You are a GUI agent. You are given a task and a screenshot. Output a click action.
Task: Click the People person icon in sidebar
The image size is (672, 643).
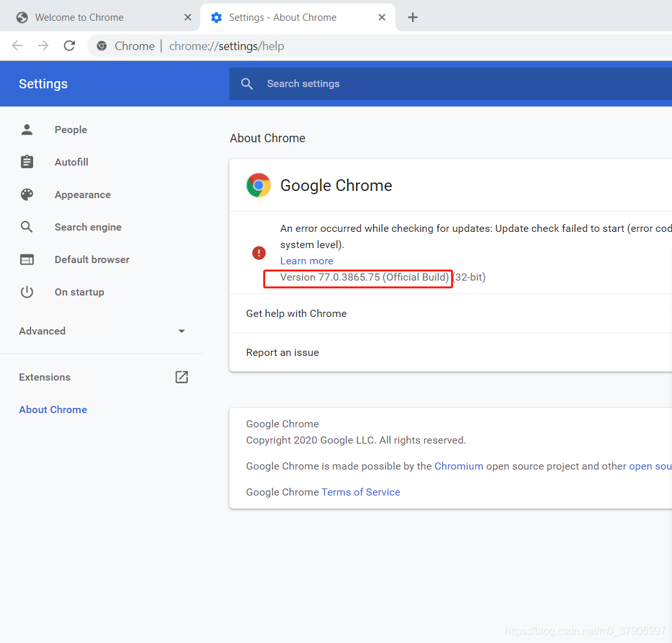27,130
